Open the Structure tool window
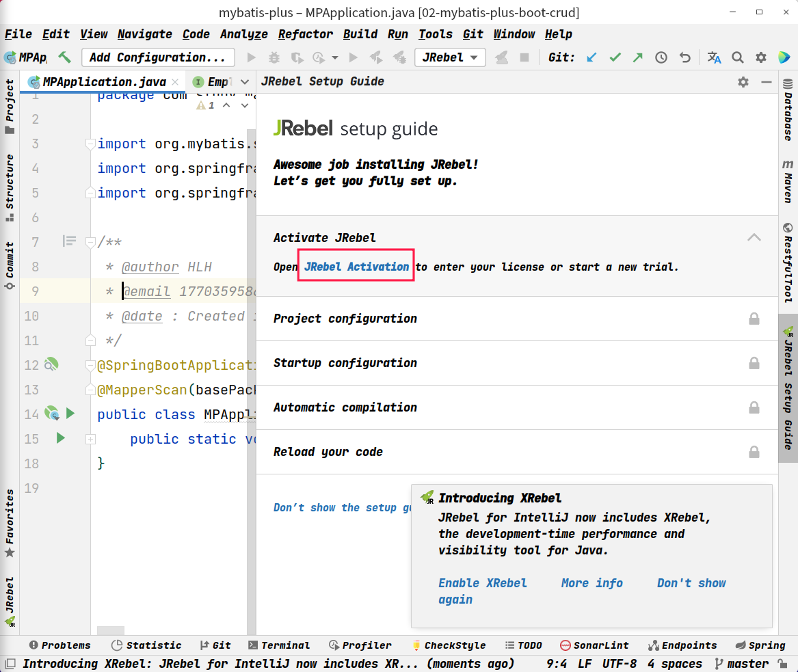 [x=10, y=188]
